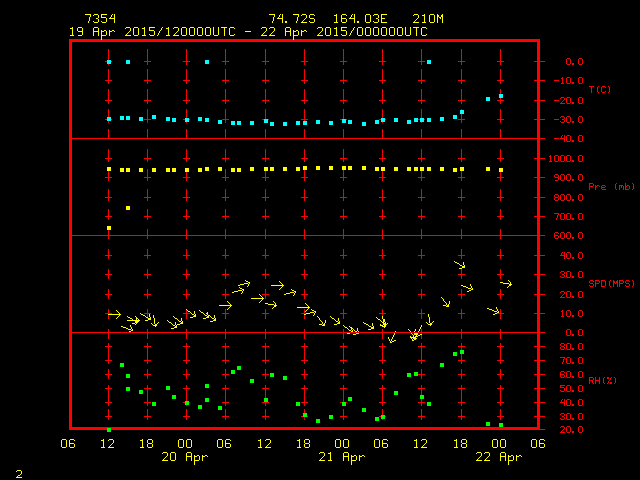Click the leftmost 06 hour label
The image size is (640, 480).
[x=70, y=444]
